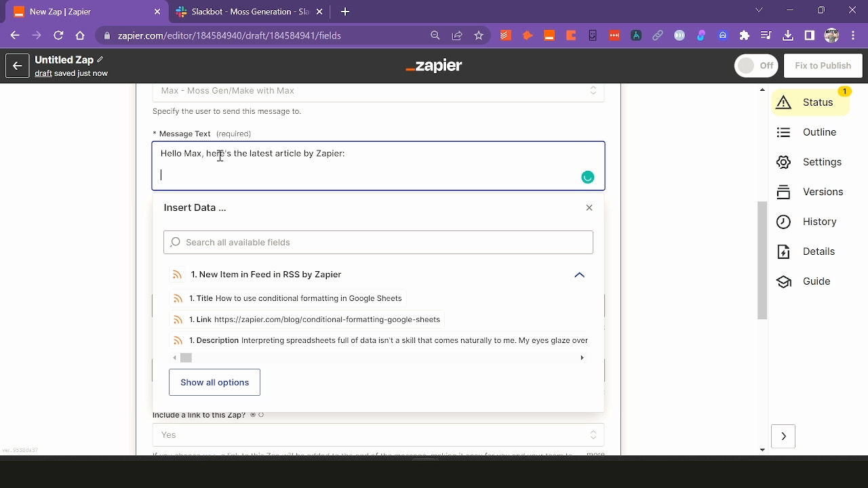Click the browser reload button
This screenshot has height=488, width=868.
coord(58,35)
